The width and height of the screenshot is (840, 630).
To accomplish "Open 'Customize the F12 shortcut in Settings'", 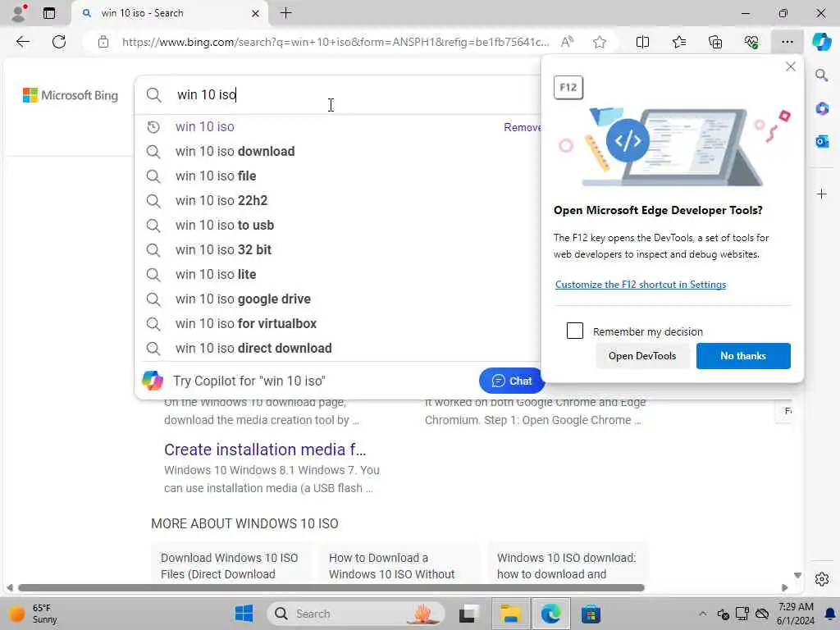I will (x=640, y=285).
